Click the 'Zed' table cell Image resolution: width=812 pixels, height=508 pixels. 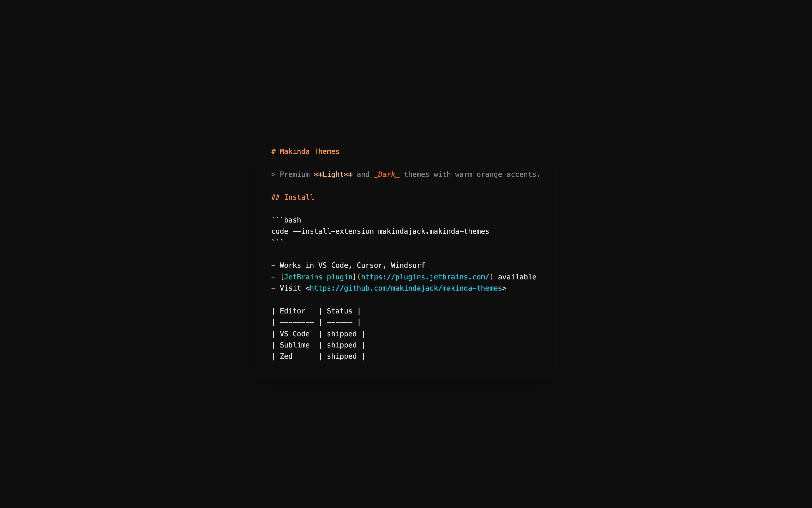click(x=286, y=356)
